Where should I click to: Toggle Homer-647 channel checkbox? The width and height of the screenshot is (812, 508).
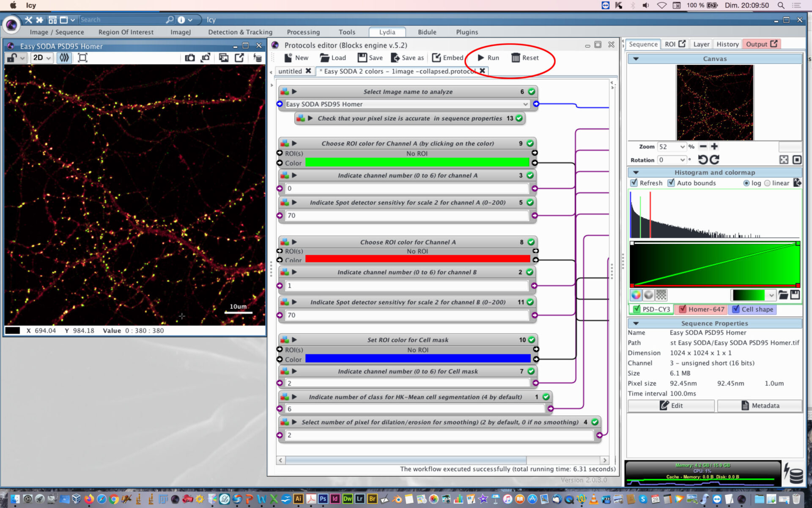pos(683,309)
